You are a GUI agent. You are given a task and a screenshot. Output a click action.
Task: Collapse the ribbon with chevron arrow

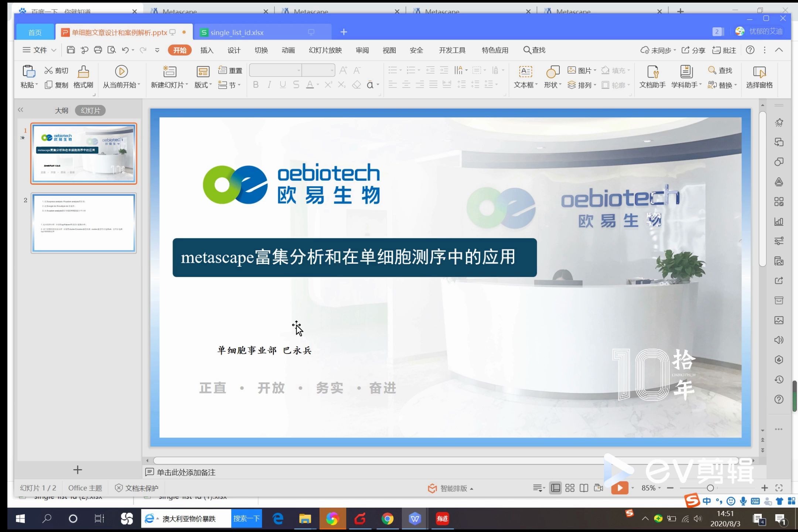pyautogui.click(x=779, y=50)
